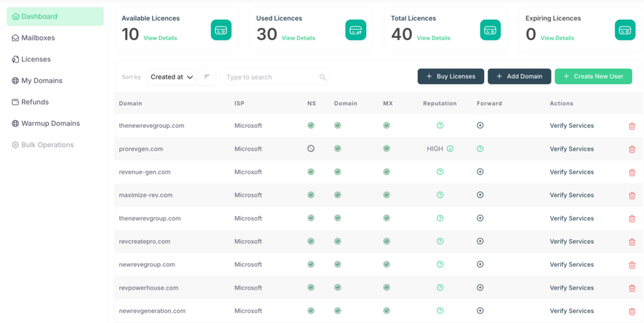Click info icon beside HIGH reputation
644x323 pixels.
(x=450, y=149)
